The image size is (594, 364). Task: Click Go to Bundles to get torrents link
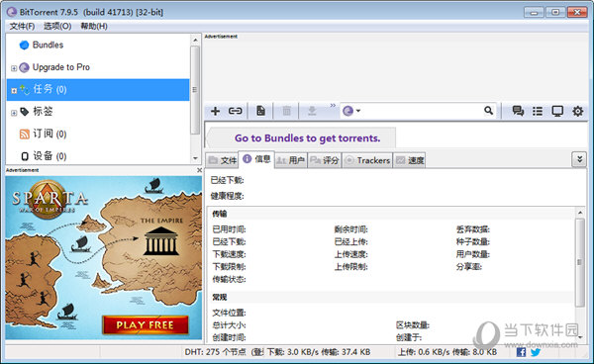[x=307, y=138]
